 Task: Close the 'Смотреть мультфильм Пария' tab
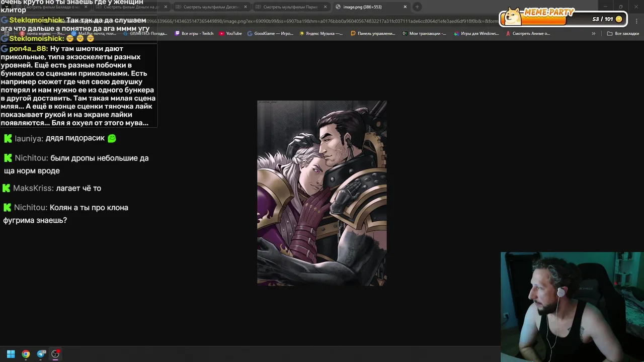coord(326,7)
